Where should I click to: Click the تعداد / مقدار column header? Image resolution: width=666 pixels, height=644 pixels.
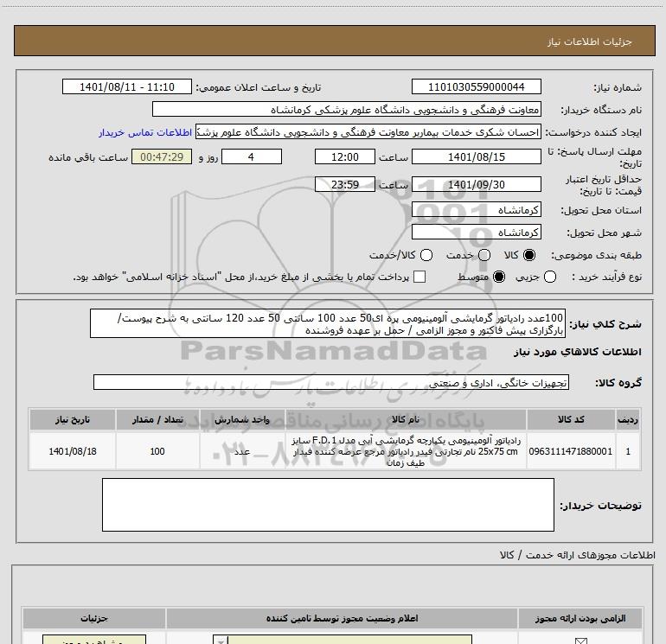click(x=157, y=420)
